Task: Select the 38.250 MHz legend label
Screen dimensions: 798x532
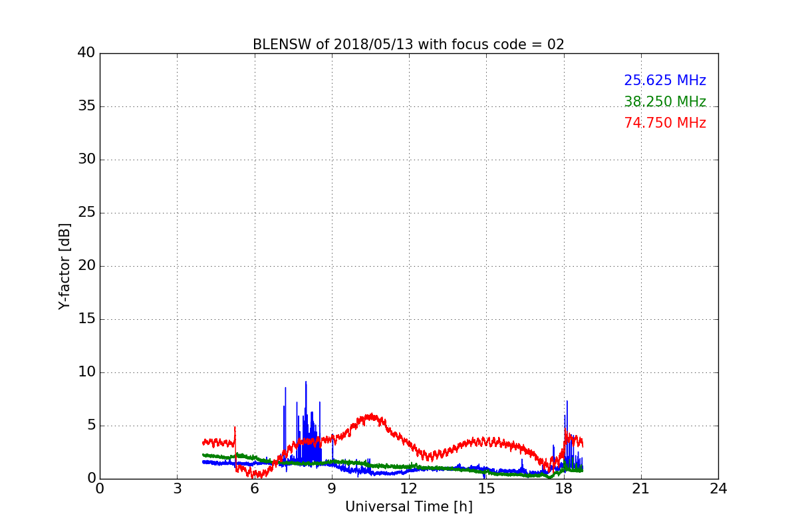Action: pyautogui.click(x=665, y=102)
